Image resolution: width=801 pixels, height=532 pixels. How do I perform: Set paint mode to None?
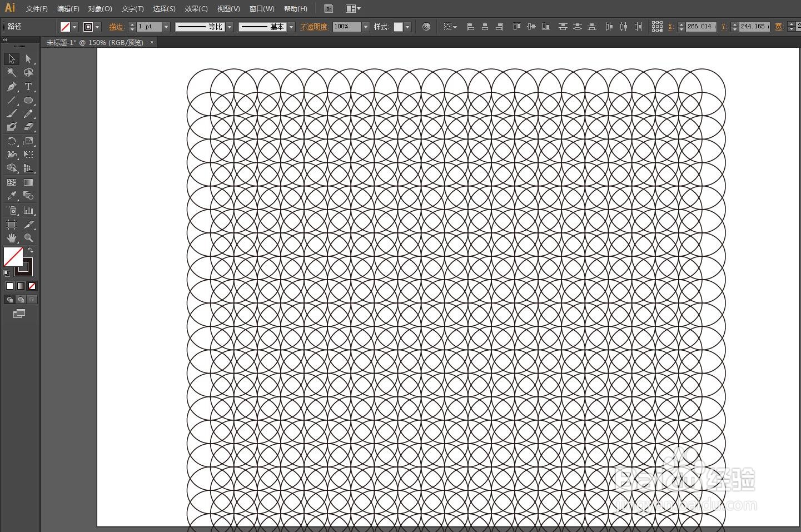coord(32,286)
